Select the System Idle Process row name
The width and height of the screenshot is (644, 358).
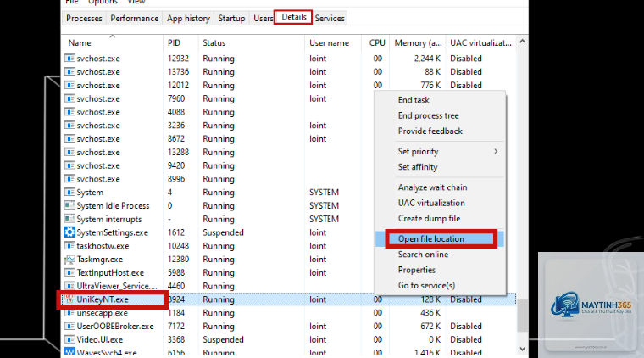point(113,206)
